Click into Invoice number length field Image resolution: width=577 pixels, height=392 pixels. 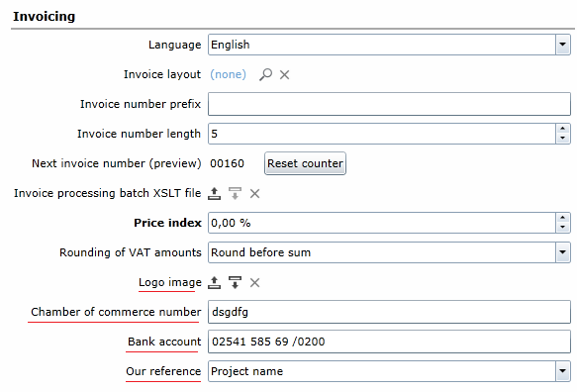[x=382, y=134]
